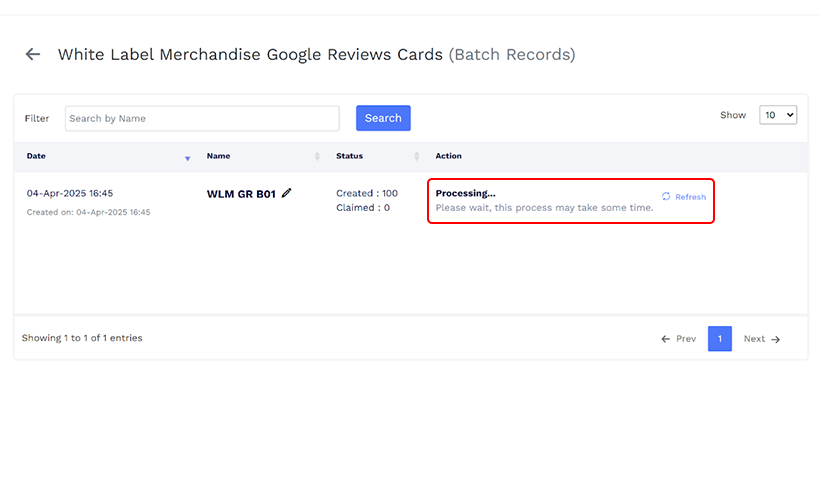Click the sort arrows in the Name column
The width and height of the screenshot is (820, 480).
click(x=318, y=157)
